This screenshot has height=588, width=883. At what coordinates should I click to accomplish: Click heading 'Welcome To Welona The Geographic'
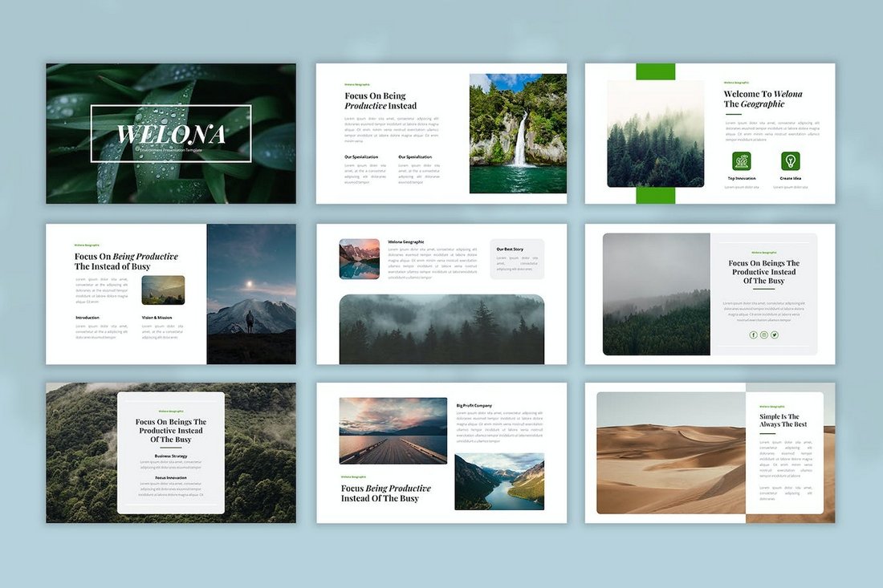[763, 99]
